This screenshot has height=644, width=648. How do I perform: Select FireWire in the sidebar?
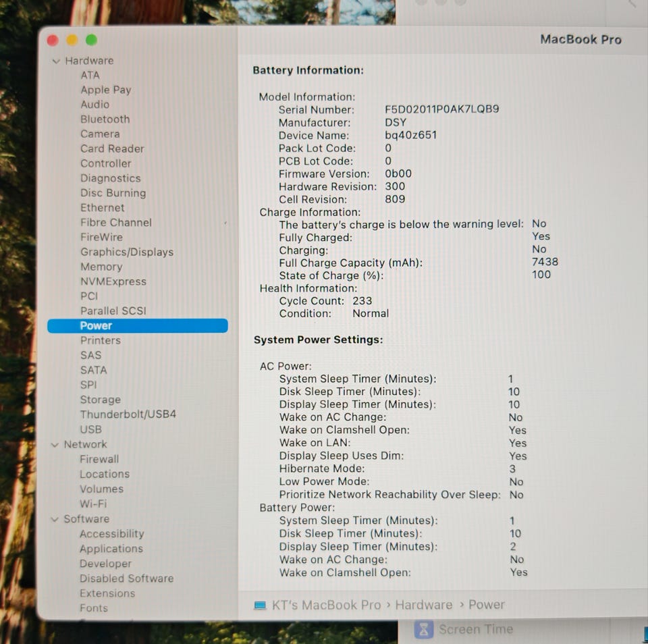pos(102,237)
